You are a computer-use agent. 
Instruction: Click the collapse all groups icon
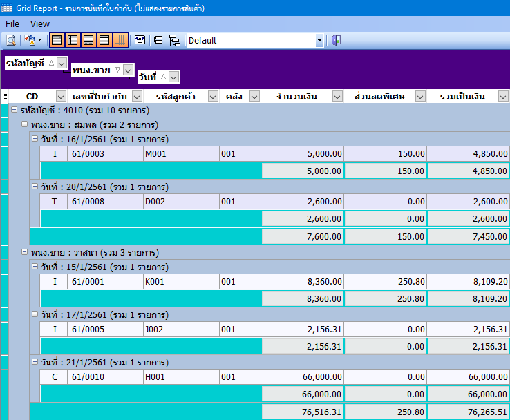(158, 40)
